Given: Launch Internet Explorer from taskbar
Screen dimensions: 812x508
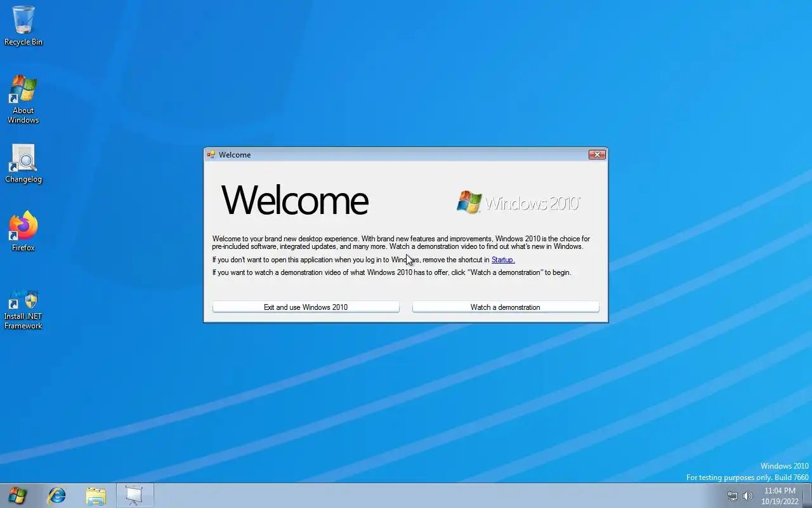Looking at the screenshot, I should [x=57, y=495].
